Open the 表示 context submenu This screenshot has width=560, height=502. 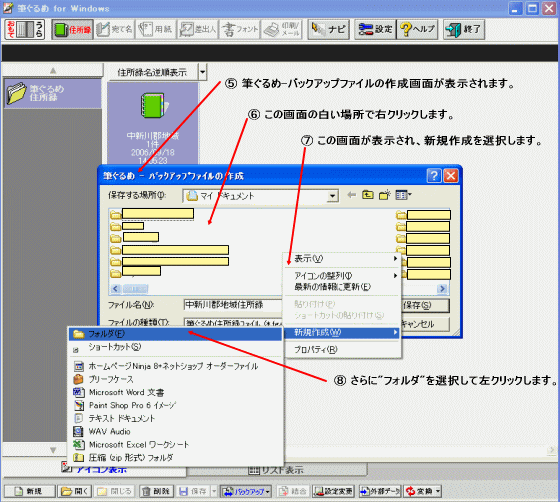point(342,258)
